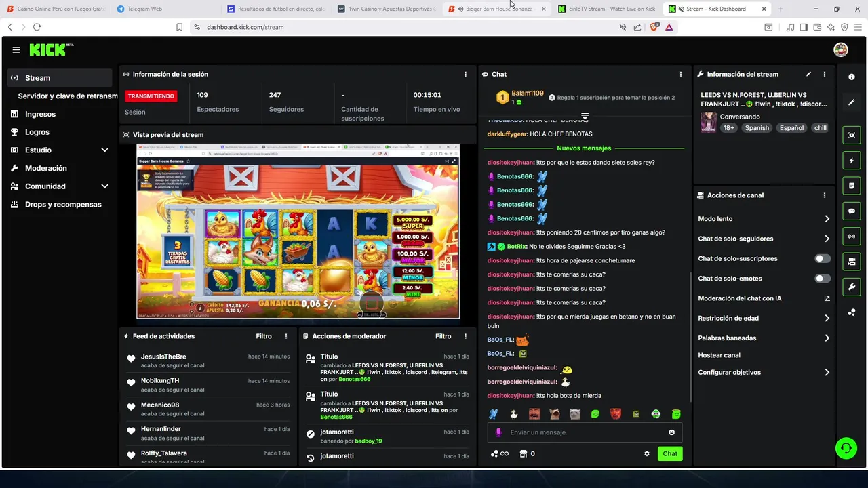Click the channel points dots icon in right sidebar

[852, 312]
